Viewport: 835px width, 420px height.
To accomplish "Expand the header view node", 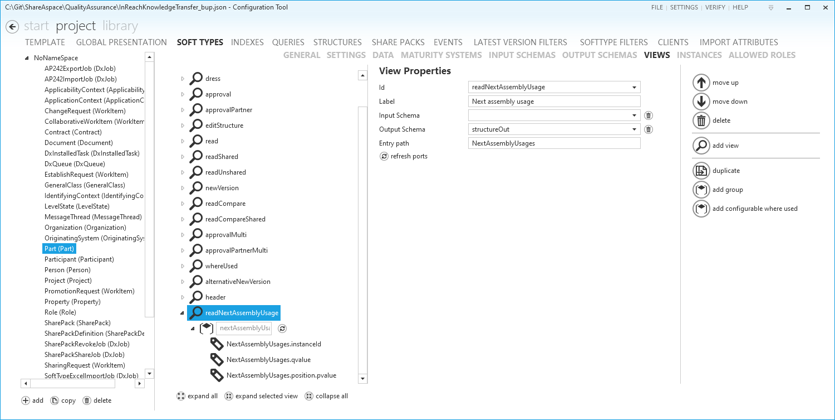I will click(182, 297).
